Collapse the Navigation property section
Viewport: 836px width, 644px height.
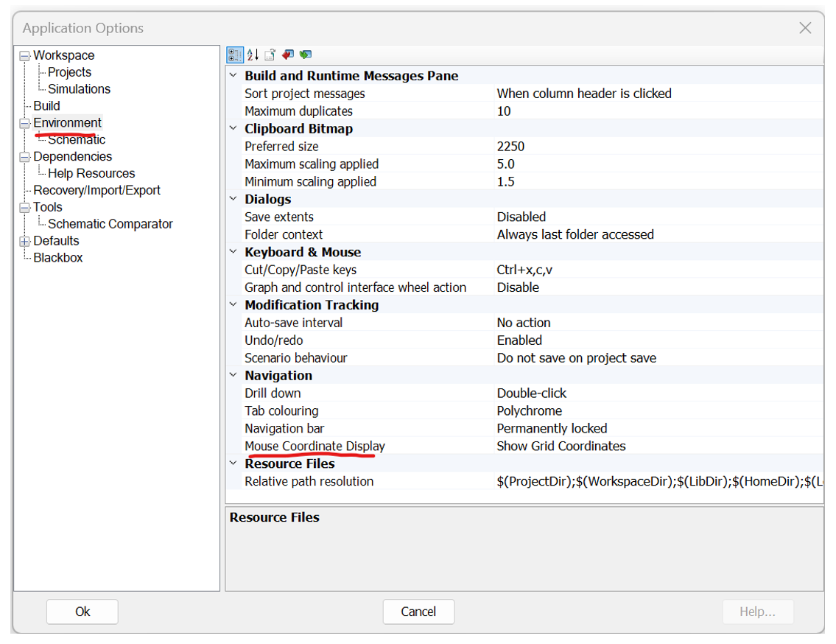click(233, 376)
